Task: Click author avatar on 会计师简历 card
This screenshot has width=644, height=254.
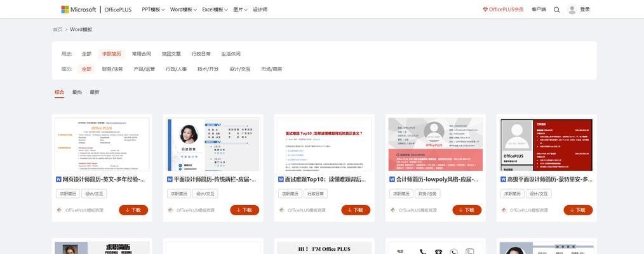Action: [392, 210]
